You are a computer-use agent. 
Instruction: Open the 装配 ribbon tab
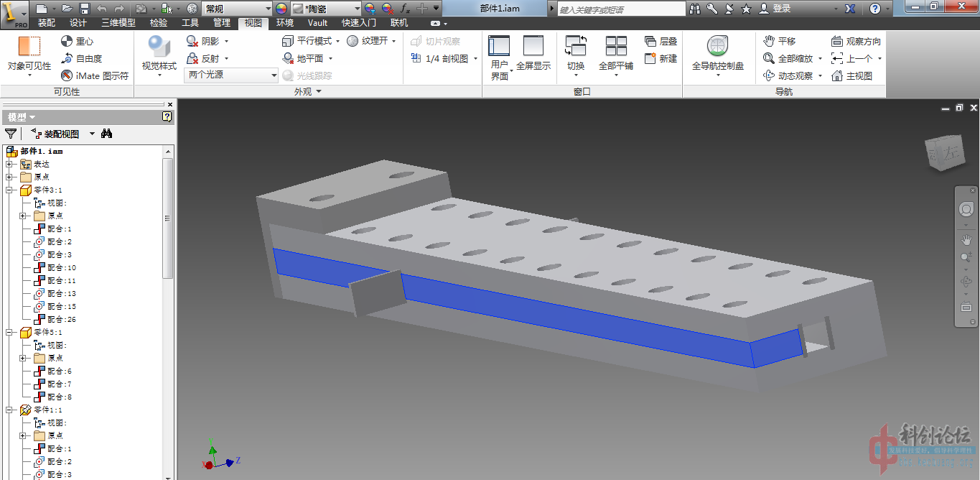click(x=47, y=23)
